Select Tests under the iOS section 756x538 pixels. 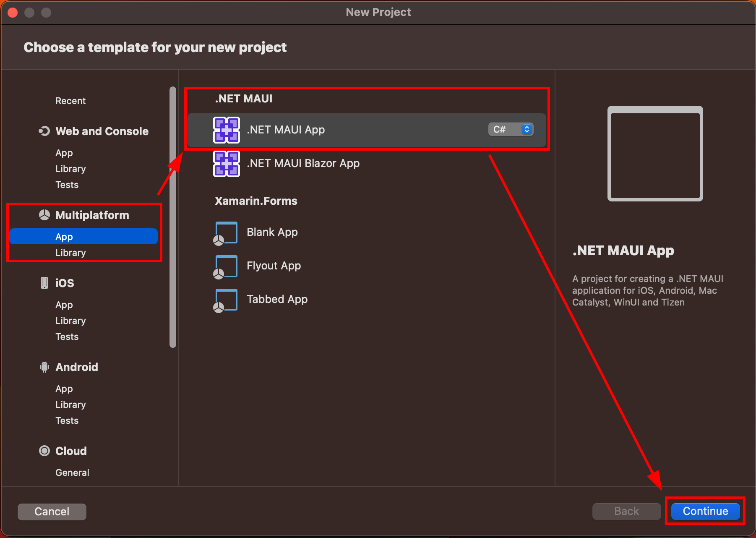point(67,337)
